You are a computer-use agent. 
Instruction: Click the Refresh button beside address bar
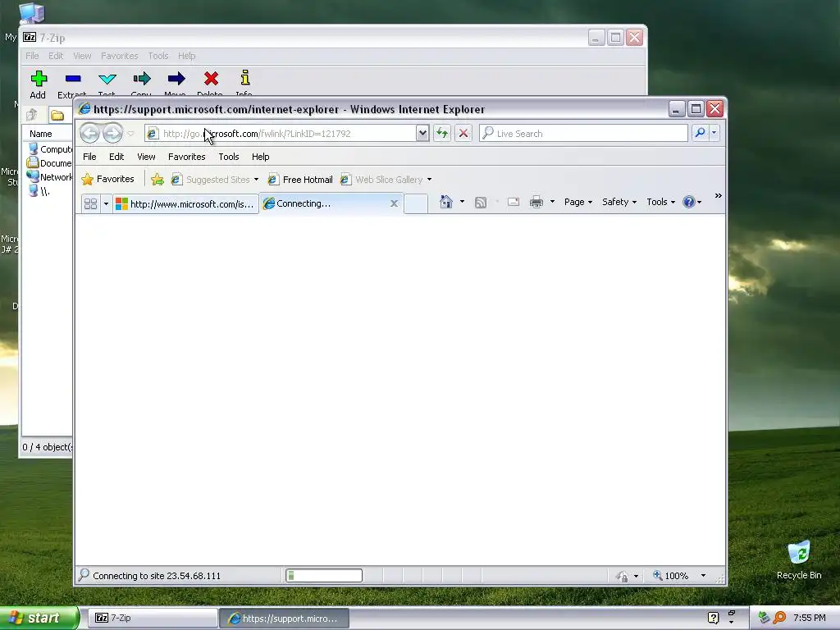point(442,134)
